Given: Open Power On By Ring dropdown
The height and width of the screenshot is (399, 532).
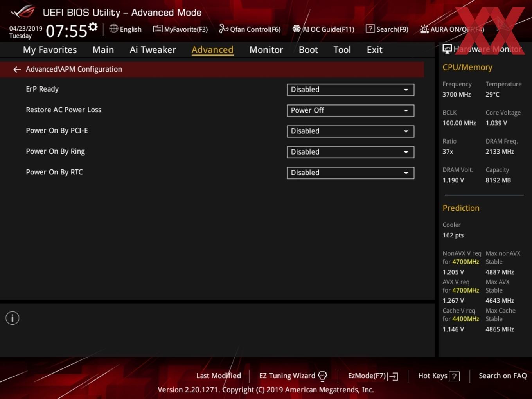Looking at the screenshot, I should tap(350, 152).
